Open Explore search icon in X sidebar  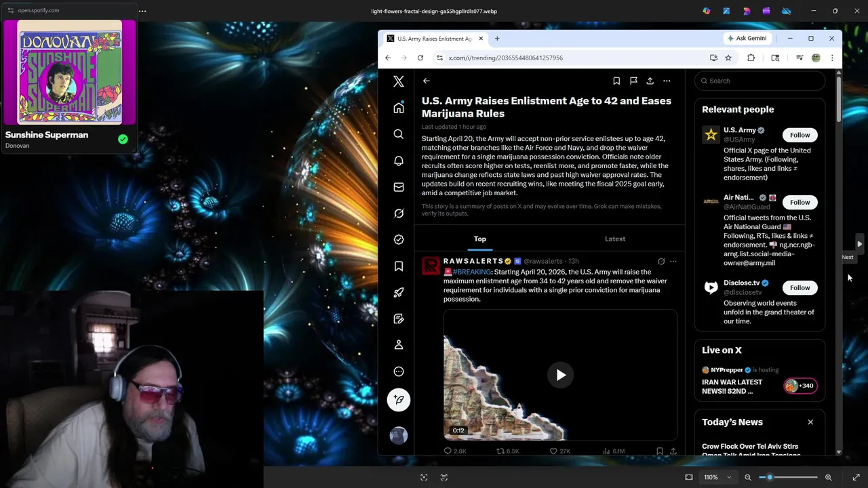[x=399, y=134]
